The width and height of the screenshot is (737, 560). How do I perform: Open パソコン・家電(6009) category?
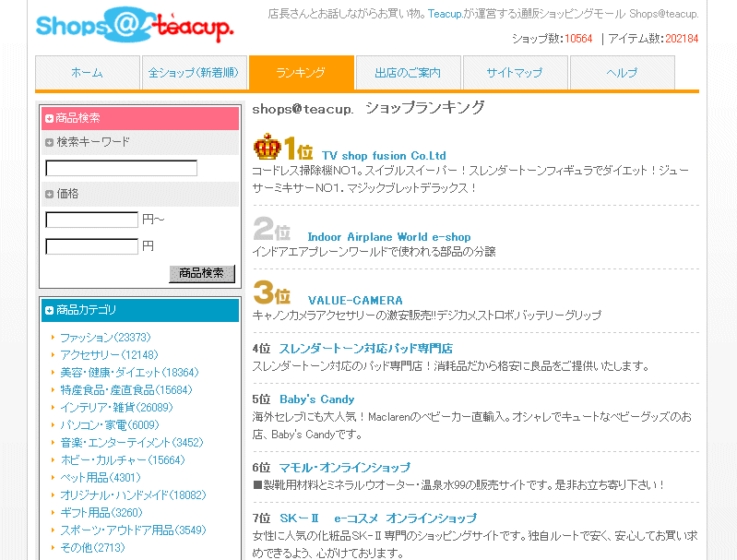click(x=110, y=425)
